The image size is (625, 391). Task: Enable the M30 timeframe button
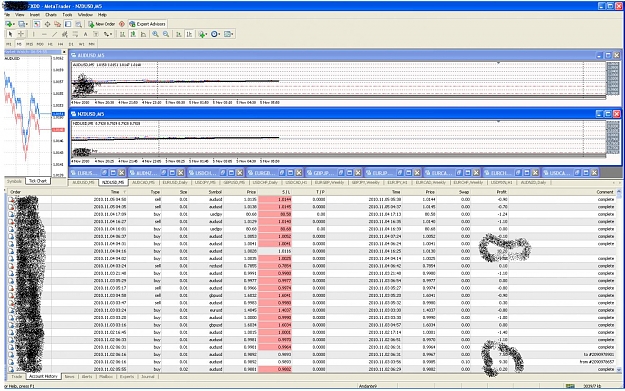click(x=40, y=44)
